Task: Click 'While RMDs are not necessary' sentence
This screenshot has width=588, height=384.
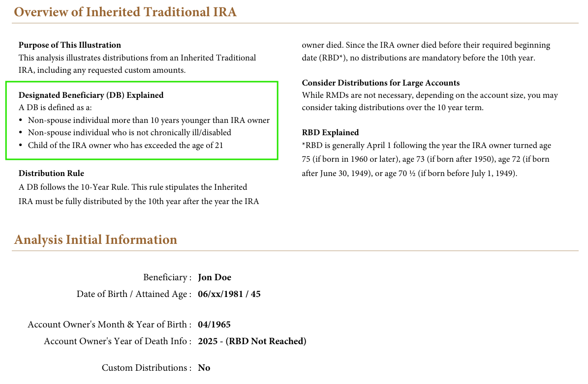Action: (x=430, y=101)
